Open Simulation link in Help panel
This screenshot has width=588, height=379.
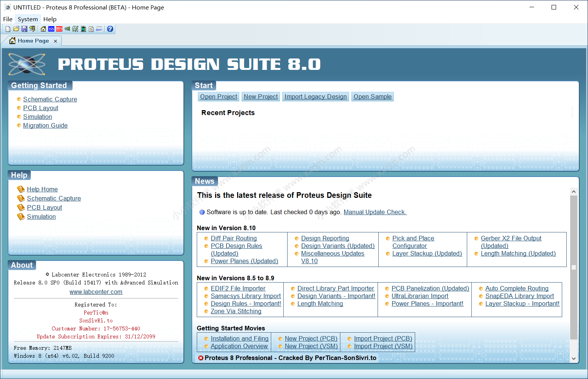[41, 216]
